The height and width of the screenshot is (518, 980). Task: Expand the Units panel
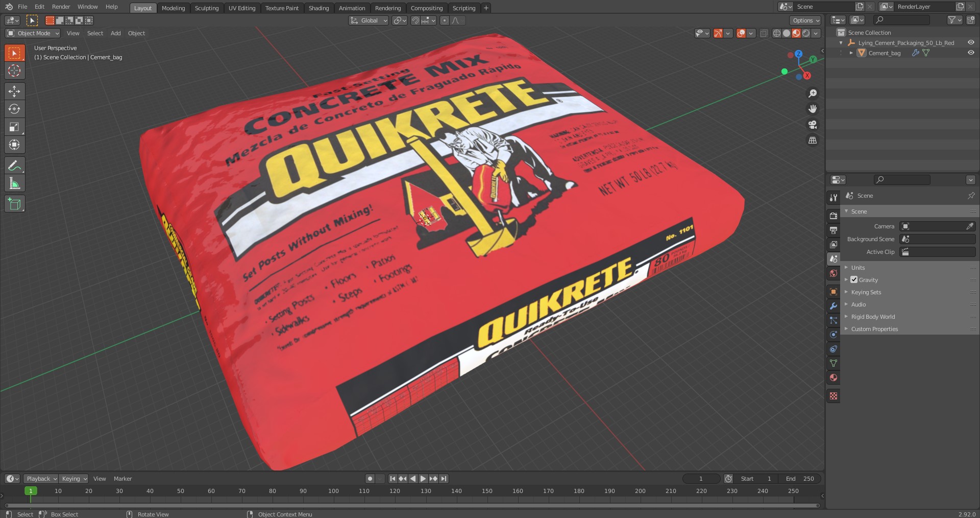pos(857,268)
